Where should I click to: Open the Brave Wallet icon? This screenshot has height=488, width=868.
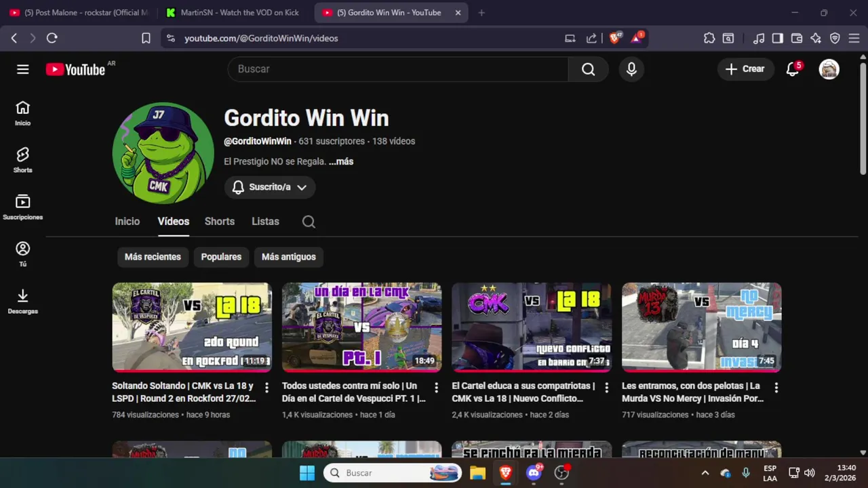(797, 38)
